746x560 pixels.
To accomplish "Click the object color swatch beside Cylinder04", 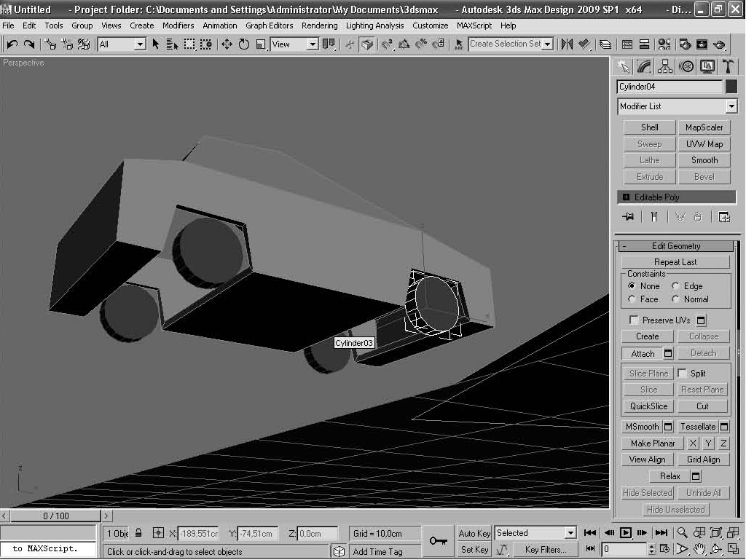I will click(x=731, y=87).
